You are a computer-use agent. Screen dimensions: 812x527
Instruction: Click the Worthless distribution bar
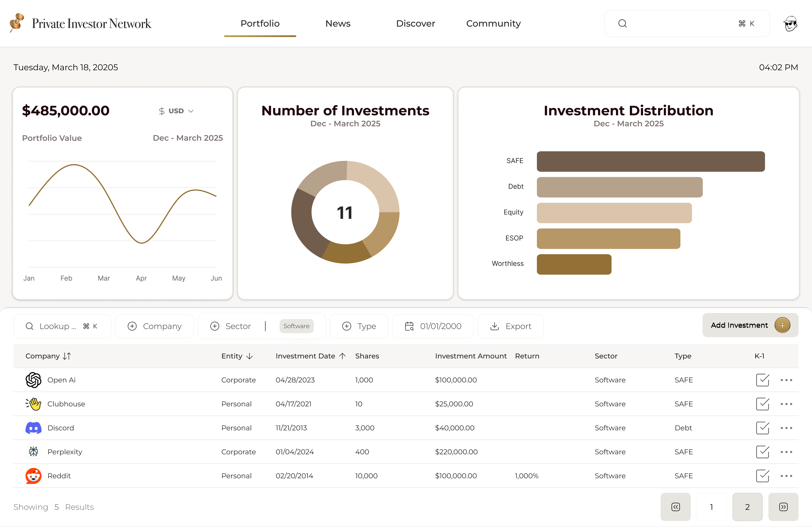tap(574, 264)
